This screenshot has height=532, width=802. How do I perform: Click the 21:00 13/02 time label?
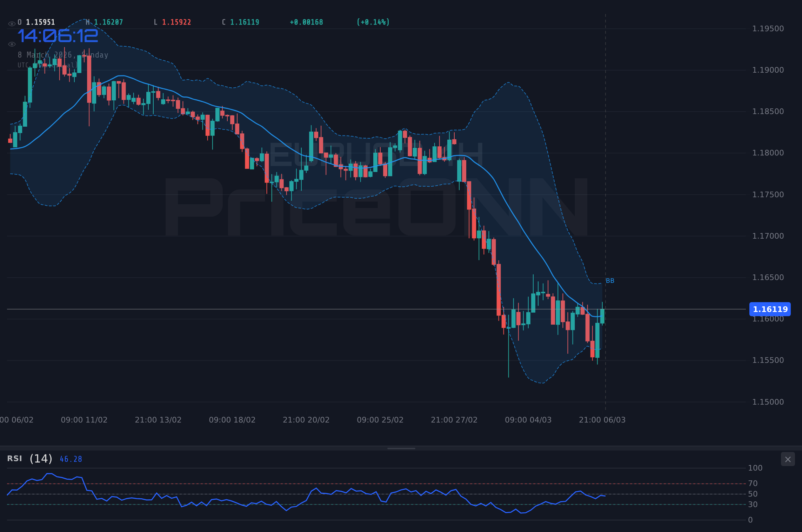[x=158, y=420]
